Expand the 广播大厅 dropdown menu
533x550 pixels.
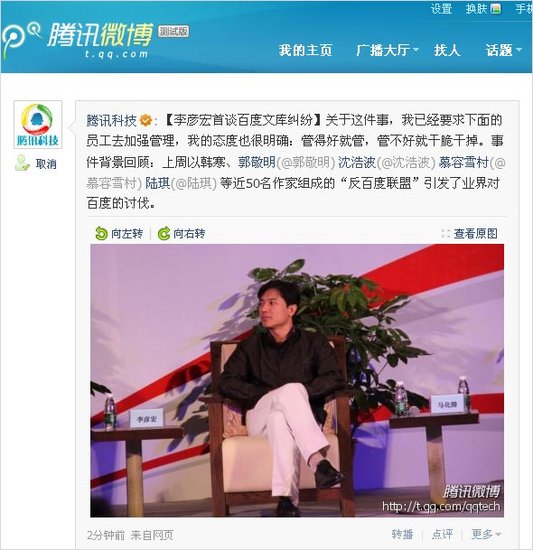(416, 50)
